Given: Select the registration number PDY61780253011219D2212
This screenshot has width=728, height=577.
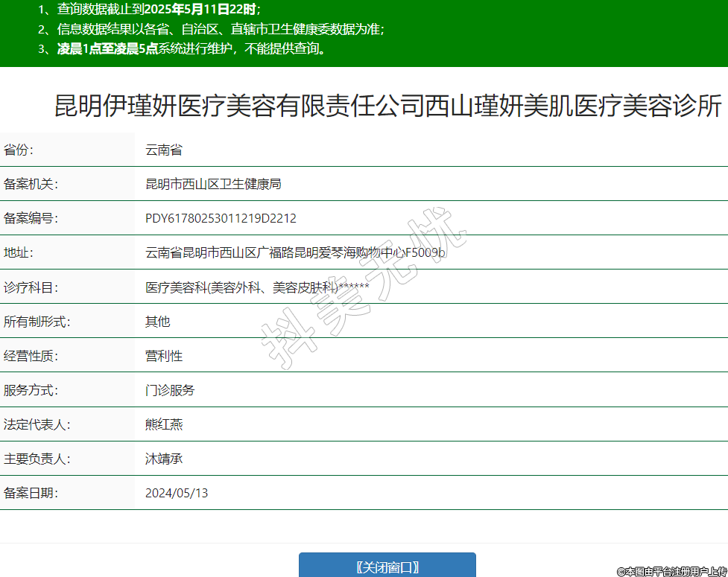Looking at the screenshot, I should pyautogui.click(x=221, y=218).
